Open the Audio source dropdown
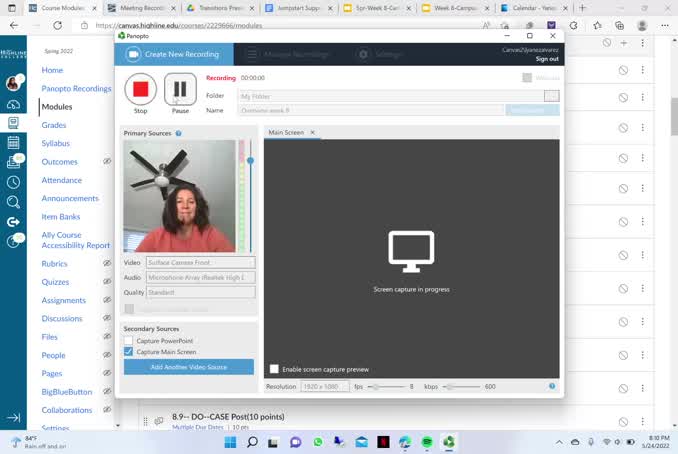This screenshot has height=454, width=678. pos(201,277)
